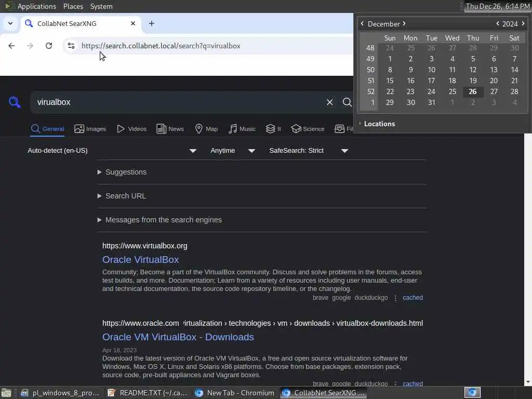Open the Places menu
Viewport: 532px width, 399px height.
(x=73, y=6)
